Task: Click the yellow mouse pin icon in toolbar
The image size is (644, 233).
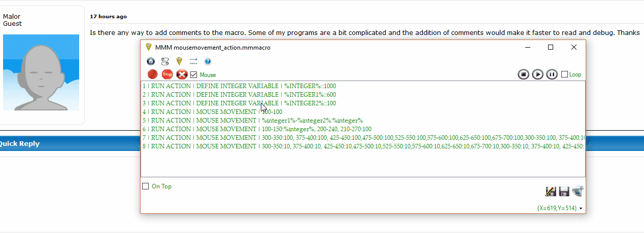Action: [179, 61]
